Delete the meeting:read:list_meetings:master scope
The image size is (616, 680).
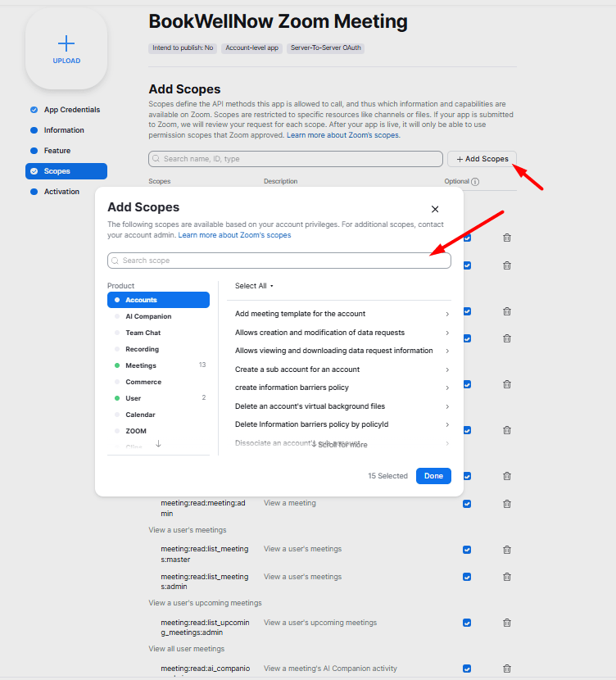pos(507,550)
